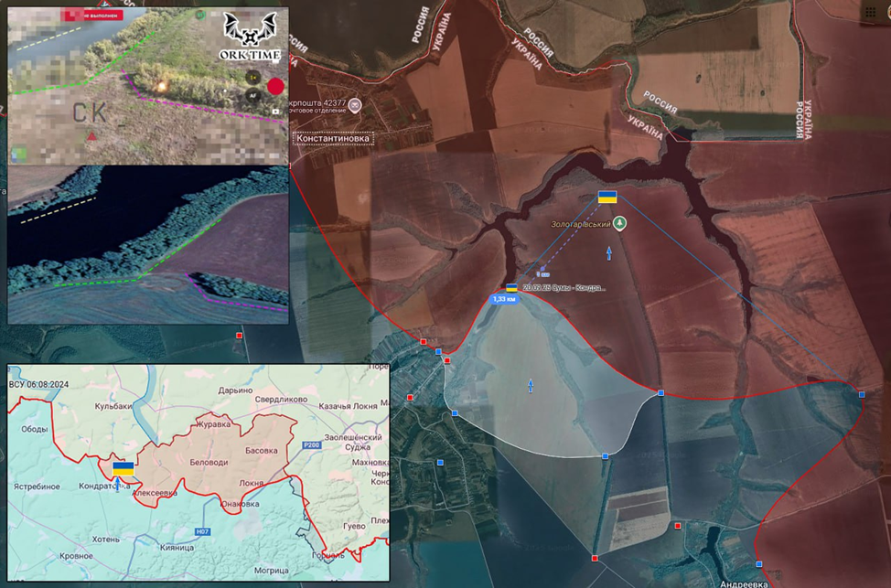Click the green tree park marker icon
This screenshot has width=891, height=588.
click(619, 222)
